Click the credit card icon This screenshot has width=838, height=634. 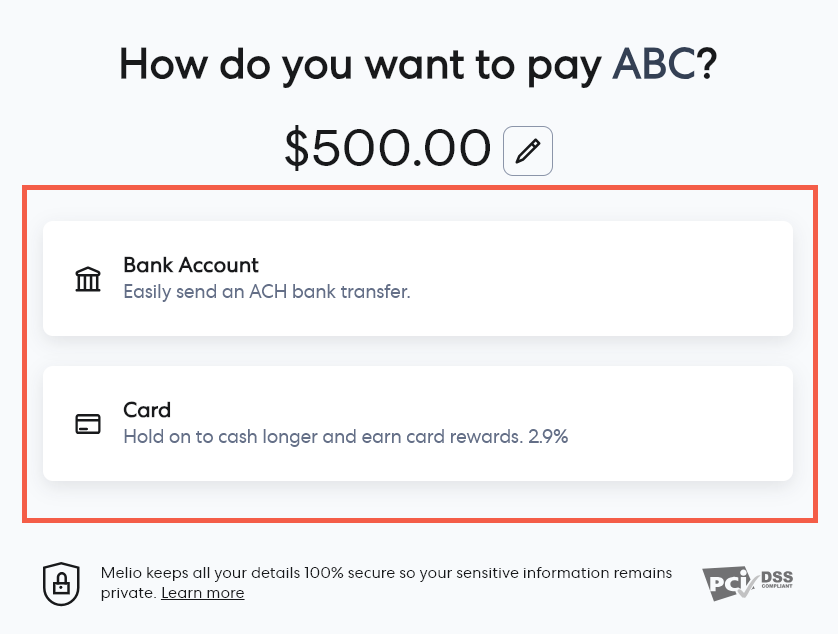88,424
